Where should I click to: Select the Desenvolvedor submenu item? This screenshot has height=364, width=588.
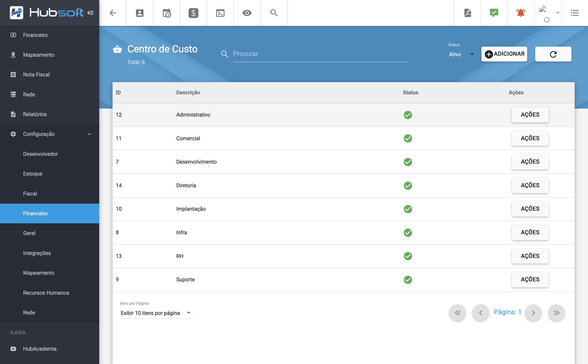coord(50,154)
